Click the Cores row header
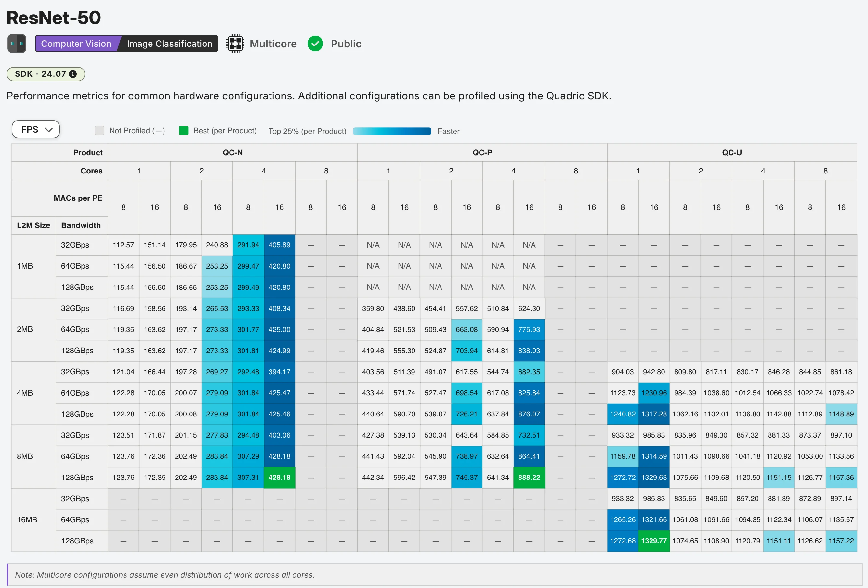The width and height of the screenshot is (868, 588). pyautogui.click(x=60, y=171)
